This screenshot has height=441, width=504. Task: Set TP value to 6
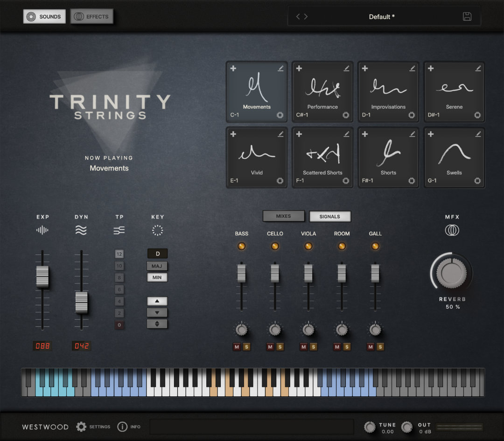pos(119,289)
